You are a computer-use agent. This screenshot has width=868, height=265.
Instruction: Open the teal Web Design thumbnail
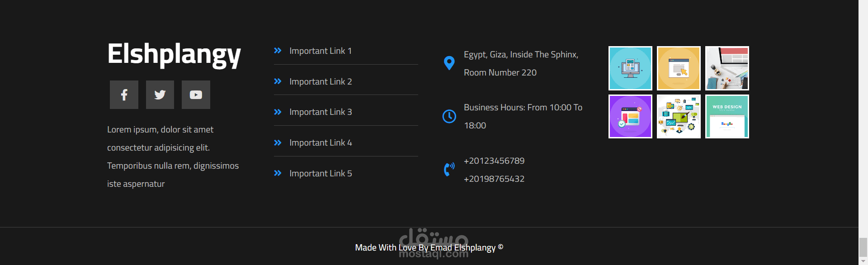point(727,117)
